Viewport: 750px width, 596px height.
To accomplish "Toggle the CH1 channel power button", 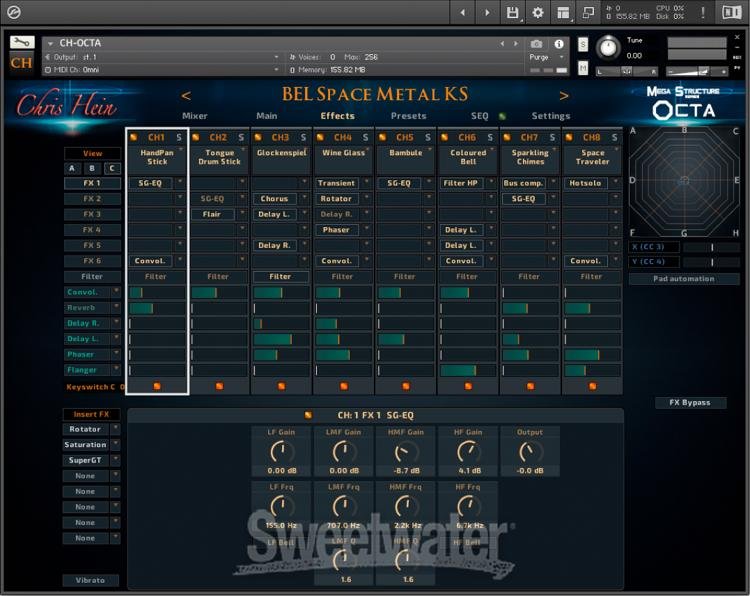I will (133, 137).
